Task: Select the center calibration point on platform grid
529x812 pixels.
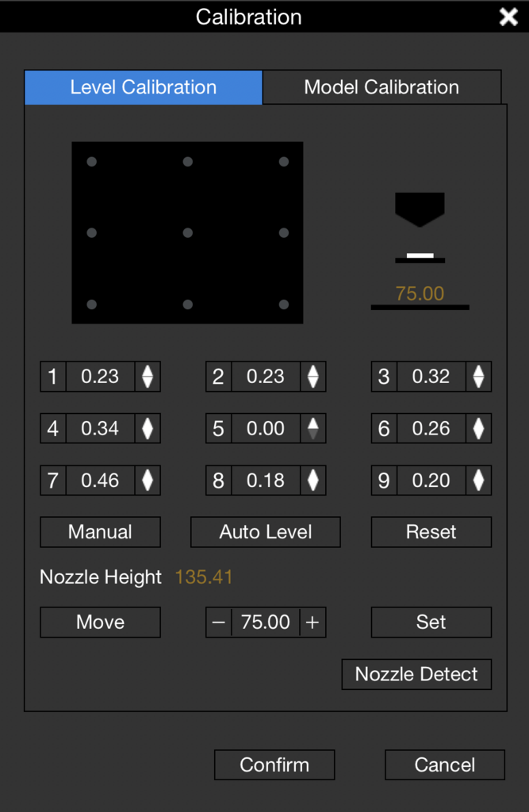Action: coord(187,233)
